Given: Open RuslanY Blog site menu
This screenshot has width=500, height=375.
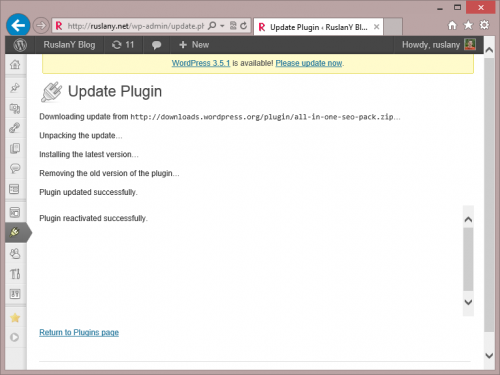Looking at the screenshot, I should click(69, 45).
